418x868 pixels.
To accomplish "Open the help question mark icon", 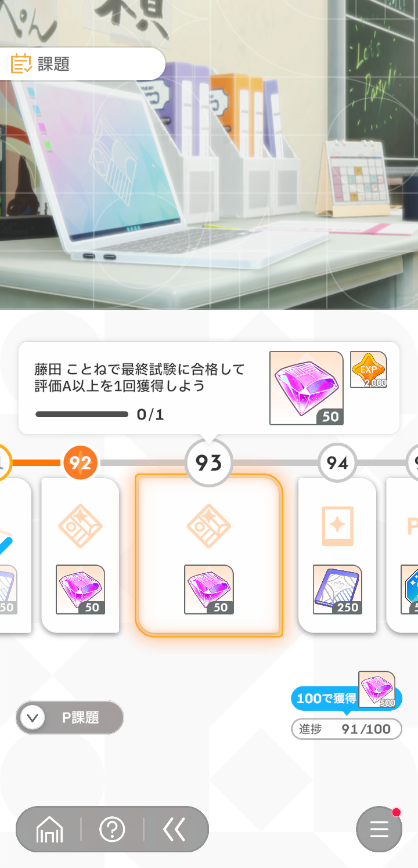I will (112, 830).
